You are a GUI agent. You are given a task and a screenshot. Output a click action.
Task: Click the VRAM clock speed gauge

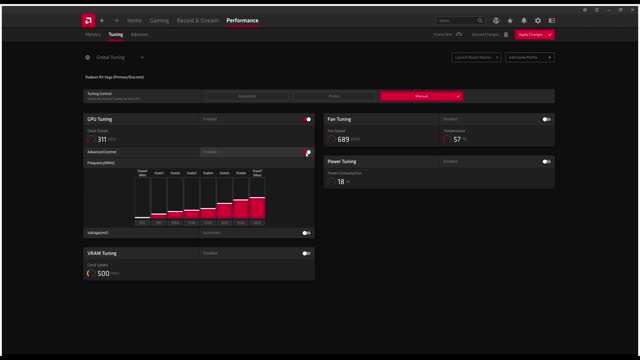(91, 273)
